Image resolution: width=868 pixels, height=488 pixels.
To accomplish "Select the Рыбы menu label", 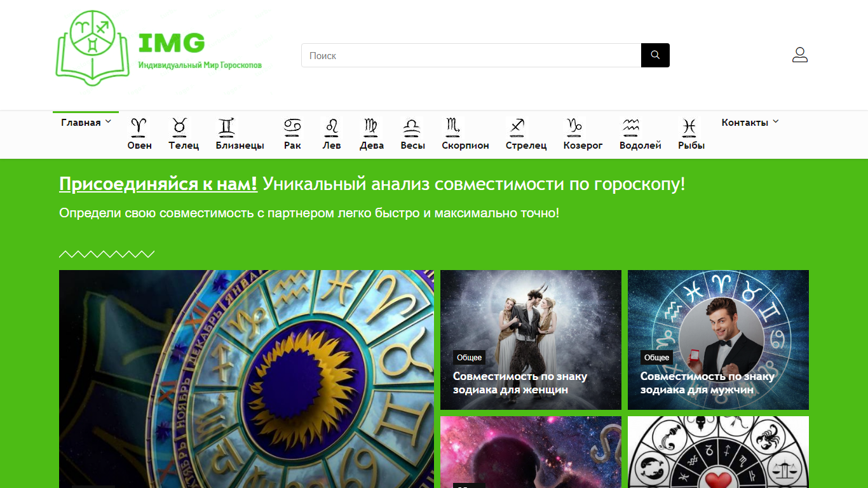I will 691,146.
